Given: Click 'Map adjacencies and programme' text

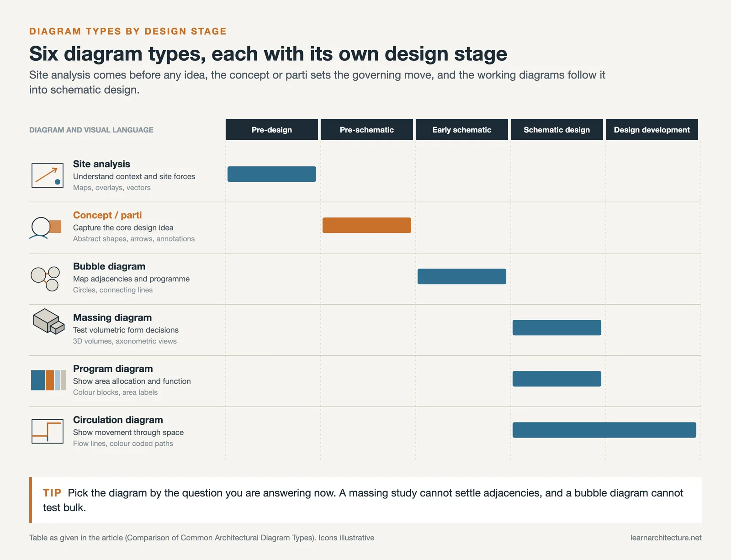Looking at the screenshot, I should [131, 279].
